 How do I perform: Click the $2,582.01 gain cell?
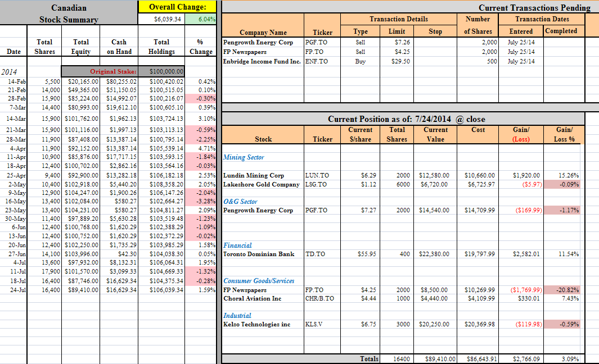click(521, 254)
